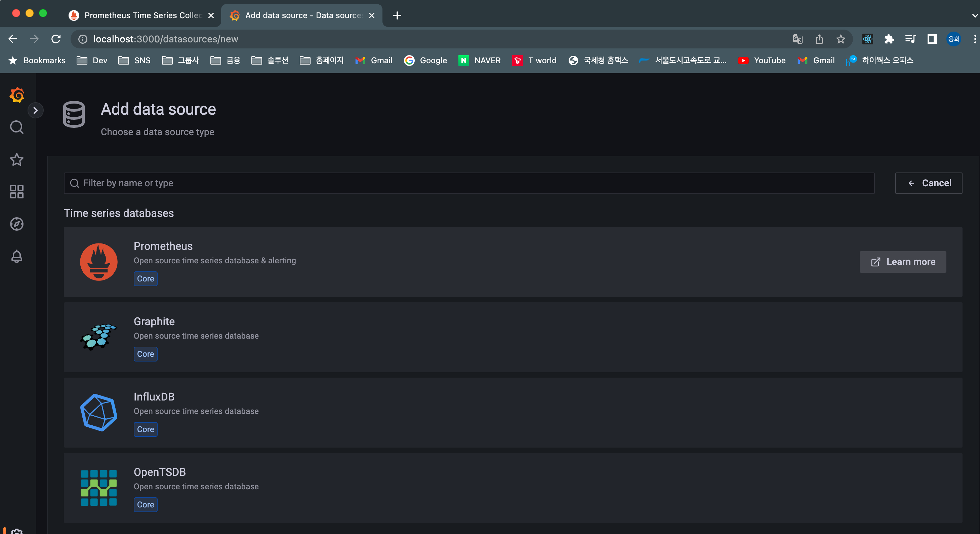Screen dimensions: 980x534
Task: Open the media control icon
Action: tap(910, 39)
